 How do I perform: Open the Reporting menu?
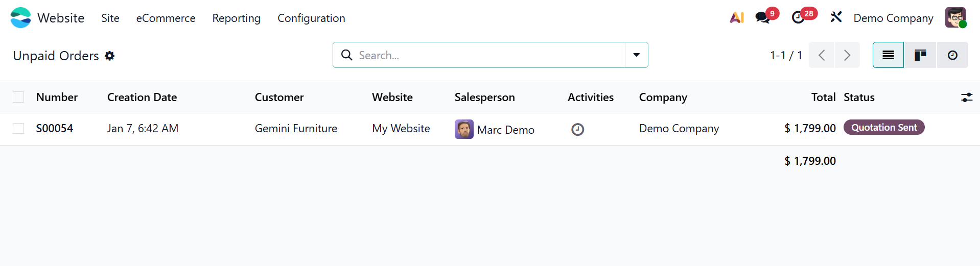pyautogui.click(x=236, y=18)
